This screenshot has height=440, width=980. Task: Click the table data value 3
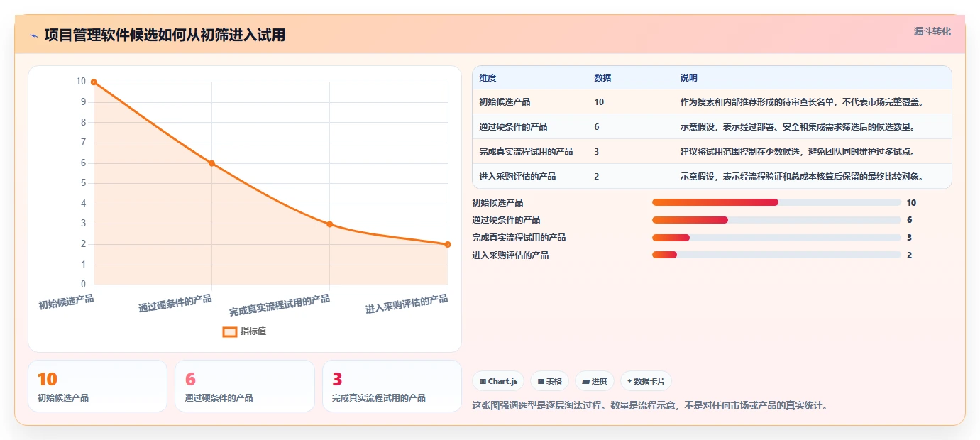pyautogui.click(x=597, y=152)
